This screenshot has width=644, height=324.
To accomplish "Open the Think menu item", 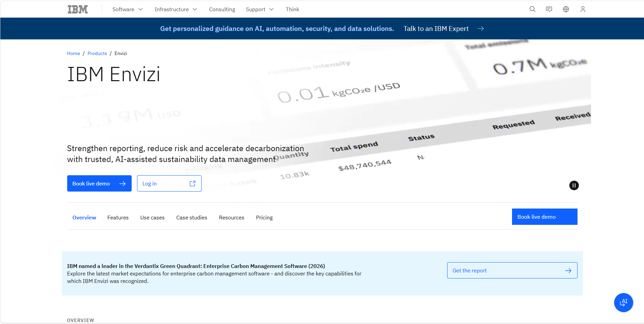I will tap(292, 10).
